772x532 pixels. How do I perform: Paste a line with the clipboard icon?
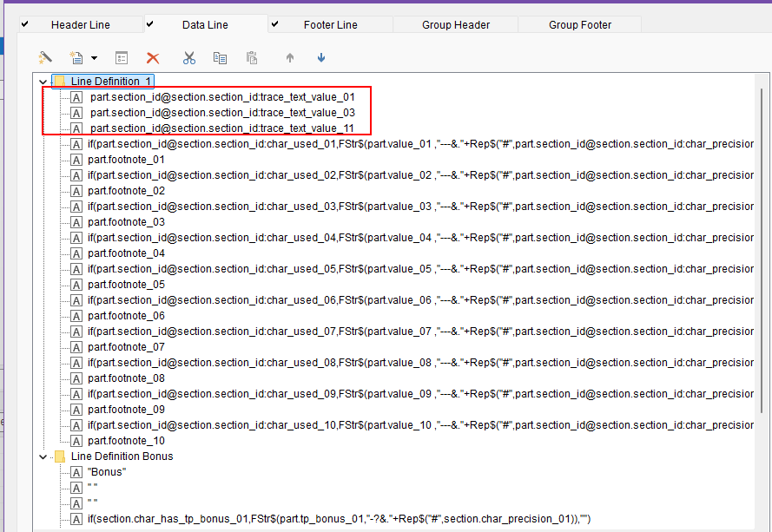click(251, 57)
